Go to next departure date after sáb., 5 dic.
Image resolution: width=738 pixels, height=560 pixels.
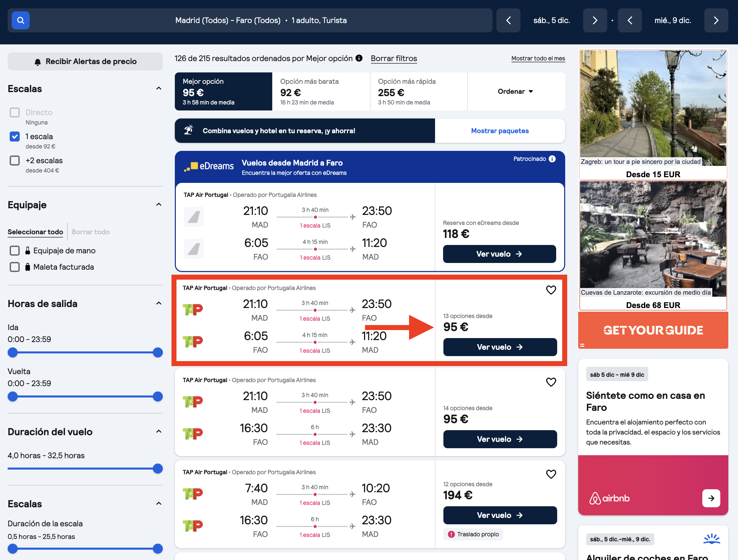coord(595,20)
